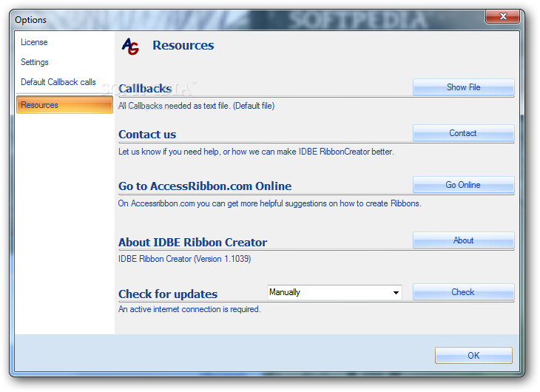Open the Manually update frequency dropdown
This screenshot has height=392, width=540.
coord(334,292)
